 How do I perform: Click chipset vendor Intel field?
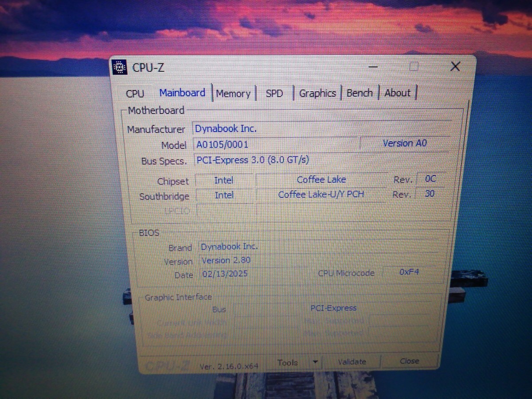(x=223, y=180)
